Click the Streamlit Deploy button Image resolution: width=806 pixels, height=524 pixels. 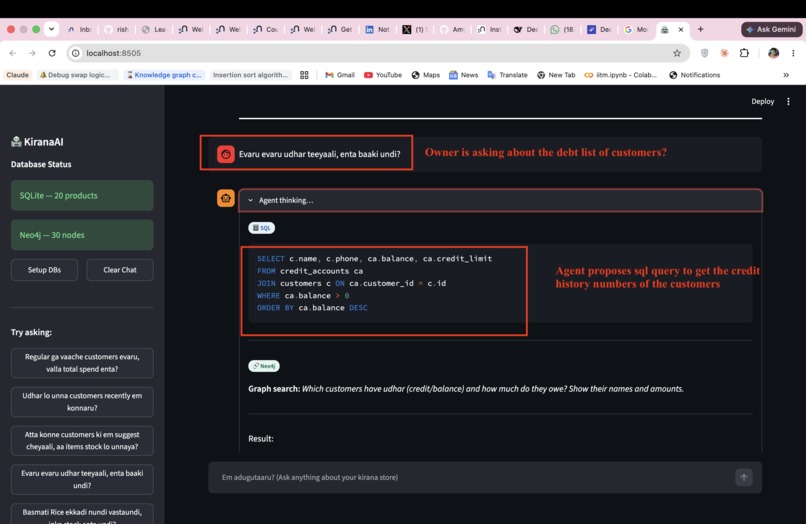tap(762, 101)
